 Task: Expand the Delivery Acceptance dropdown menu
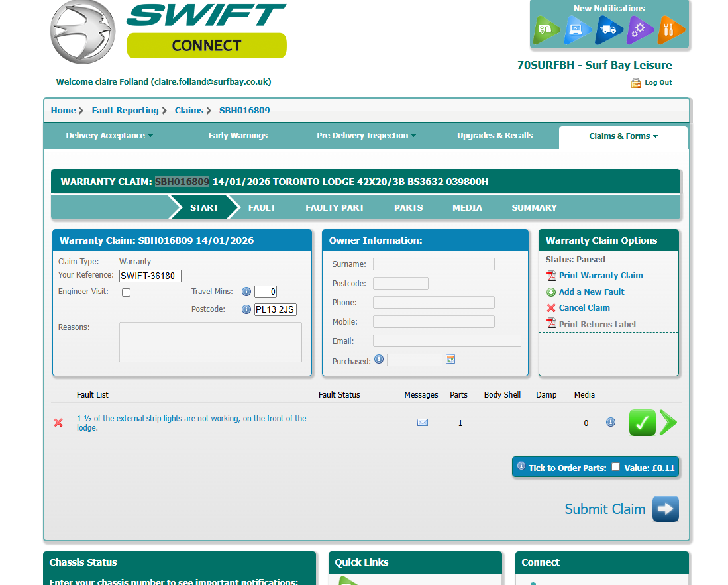109,136
